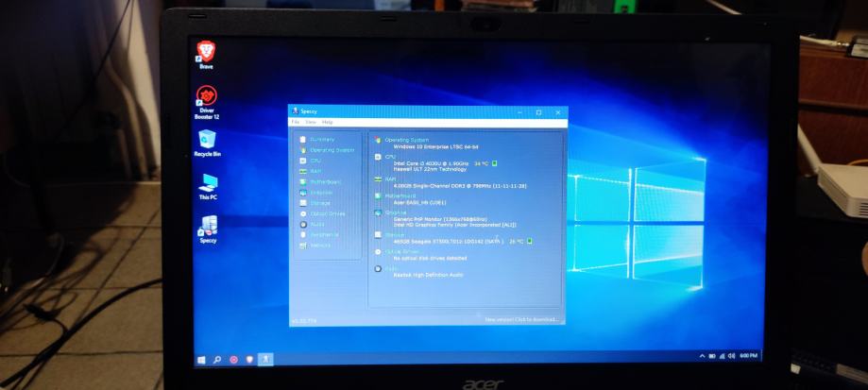Select Storage in the Speccy sidebar

(x=315, y=203)
